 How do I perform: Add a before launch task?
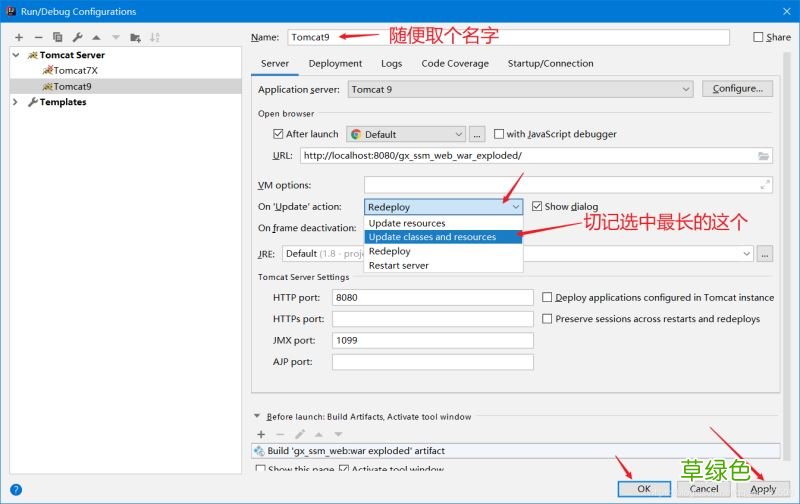[262, 434]
